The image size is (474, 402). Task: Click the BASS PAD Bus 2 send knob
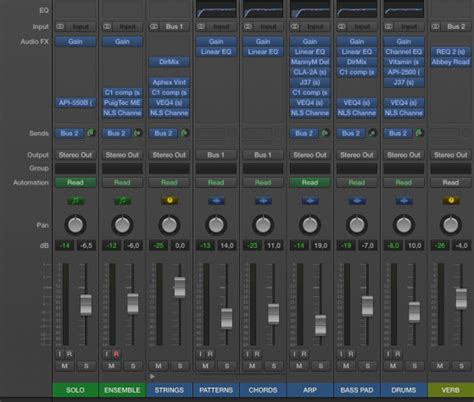click(373, 133)
